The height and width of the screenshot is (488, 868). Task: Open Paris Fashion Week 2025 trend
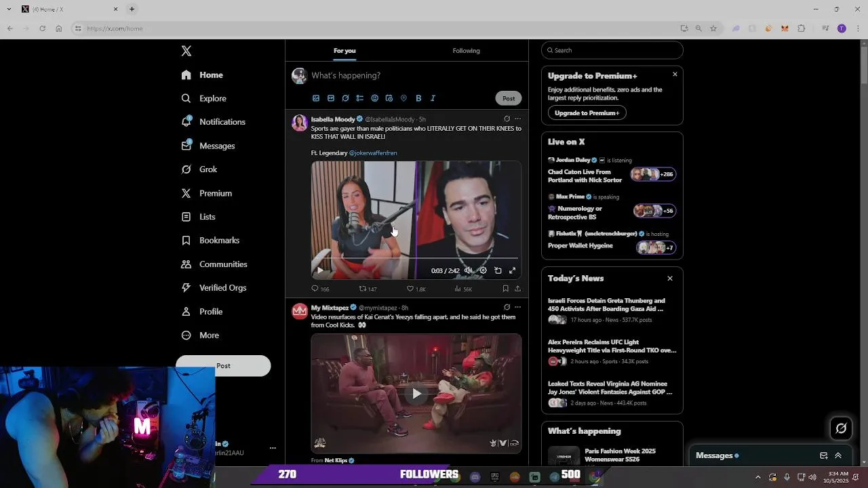[612, 455]
